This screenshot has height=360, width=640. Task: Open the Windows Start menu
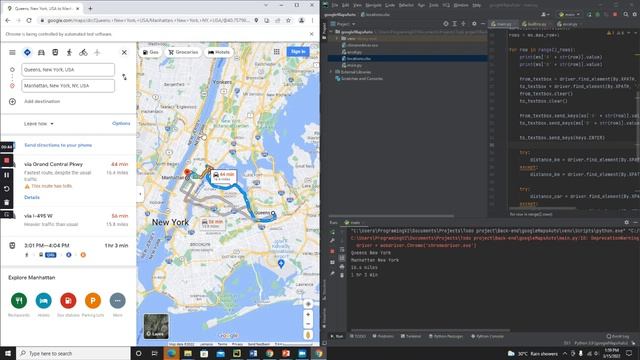(7, 353)
